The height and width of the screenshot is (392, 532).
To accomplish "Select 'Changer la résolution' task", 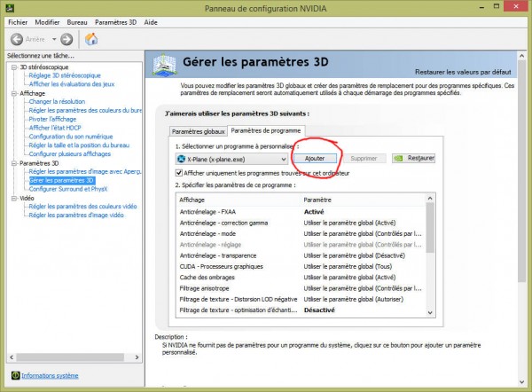I will point(57,101).
